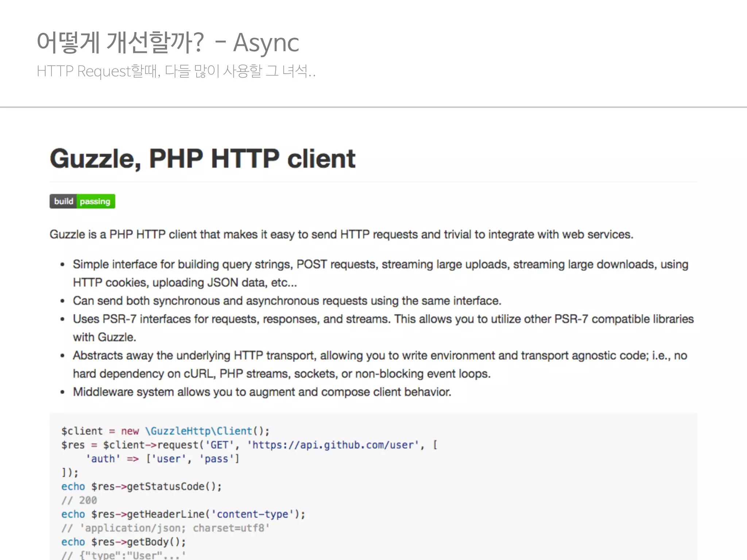The width and height of the screenshot is (747, 560).
Task: Click subtitle 'HTTP Request할때, 다들 많이 사용할 그 녀석..'
Action: pyautogui.click(x=176, y=71)
